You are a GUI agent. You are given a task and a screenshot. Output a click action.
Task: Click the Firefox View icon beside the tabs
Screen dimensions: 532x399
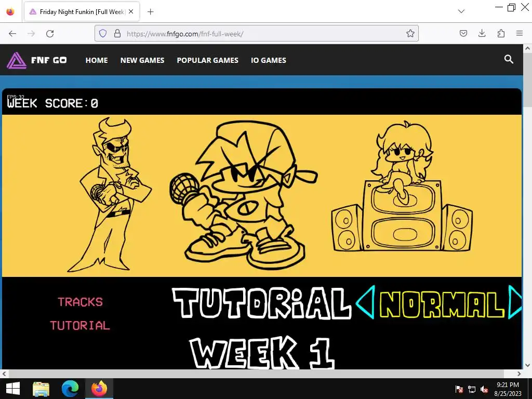tap(10, 11)
